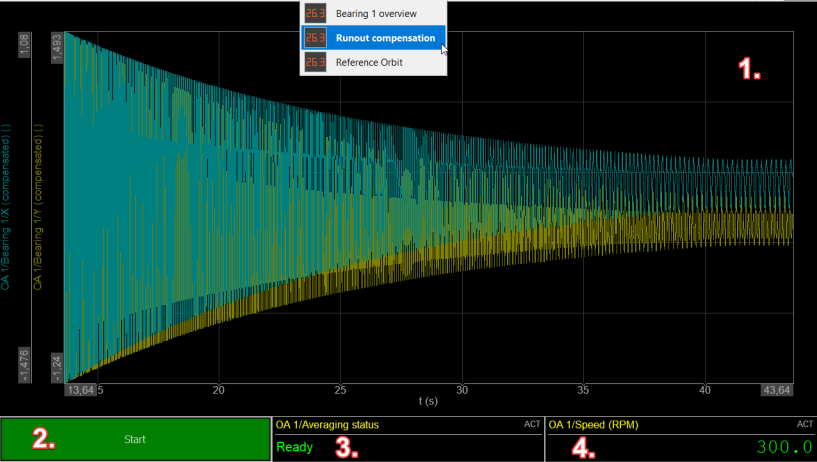Open the Bearing 1 overview display
The height and width of the screenshot is (462, 817).
(x=373, y=14)
